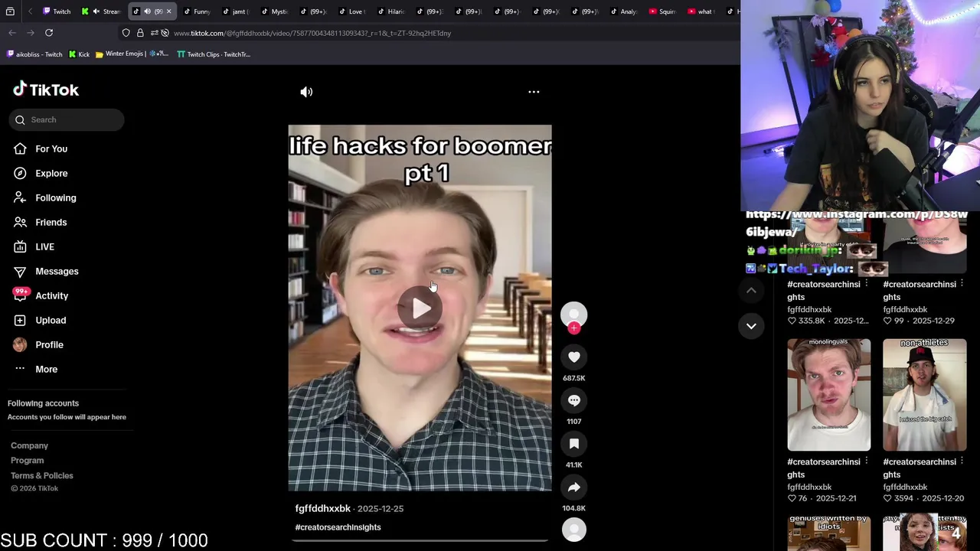
Task: Open the browser's tab list button
Action: coord(11,11)
